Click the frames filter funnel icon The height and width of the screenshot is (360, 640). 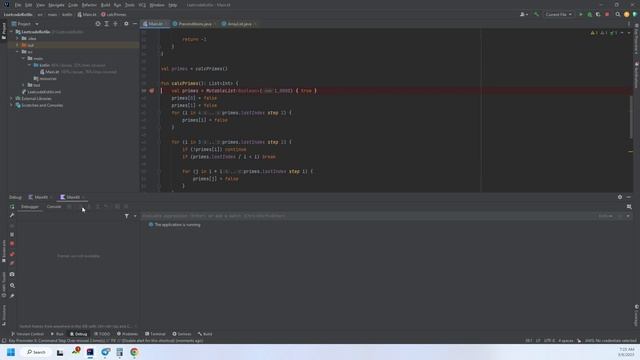point(127,216)
